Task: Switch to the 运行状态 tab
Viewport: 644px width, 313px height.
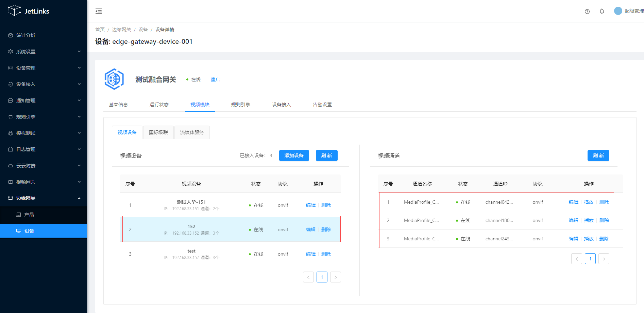Action: [x=159, y=105]
